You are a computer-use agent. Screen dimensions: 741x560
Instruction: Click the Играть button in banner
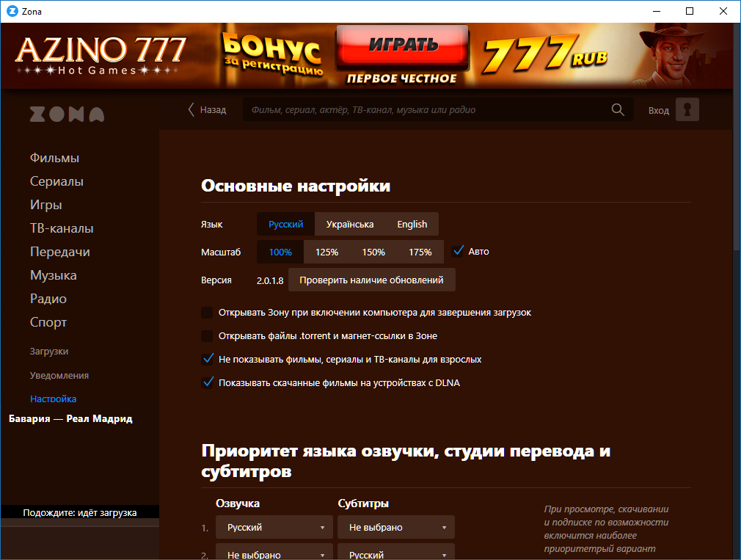click(x=403, y=45)
